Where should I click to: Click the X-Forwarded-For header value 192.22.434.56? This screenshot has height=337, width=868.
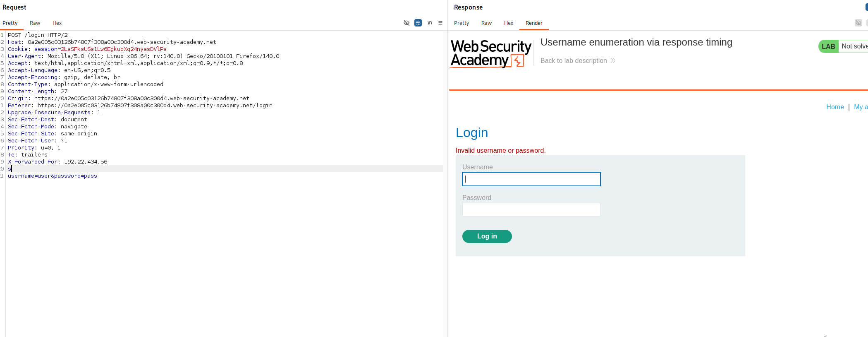click(86, 162)
